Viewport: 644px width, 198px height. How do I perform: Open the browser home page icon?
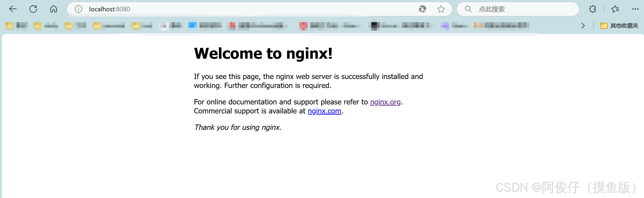tap(54, 9)
